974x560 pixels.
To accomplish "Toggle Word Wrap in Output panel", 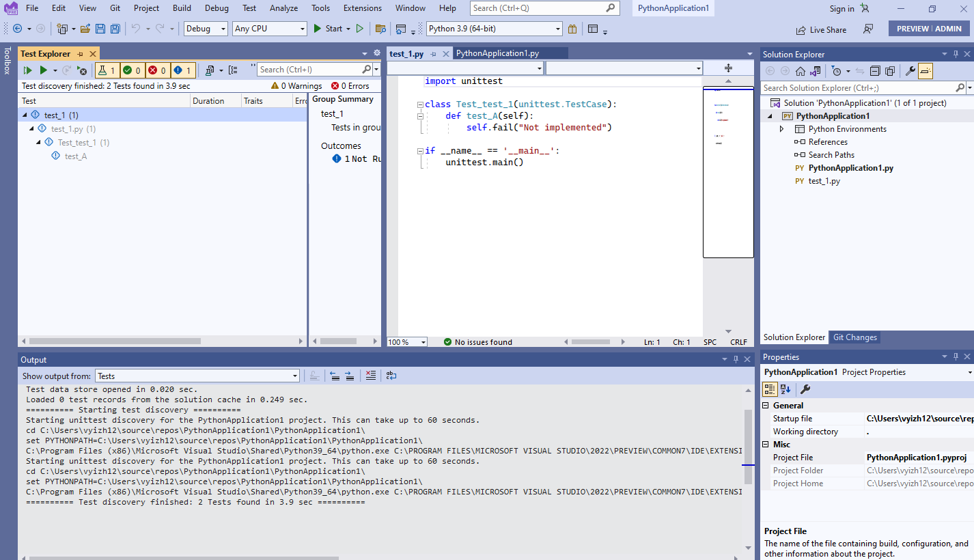I will 391,376.
